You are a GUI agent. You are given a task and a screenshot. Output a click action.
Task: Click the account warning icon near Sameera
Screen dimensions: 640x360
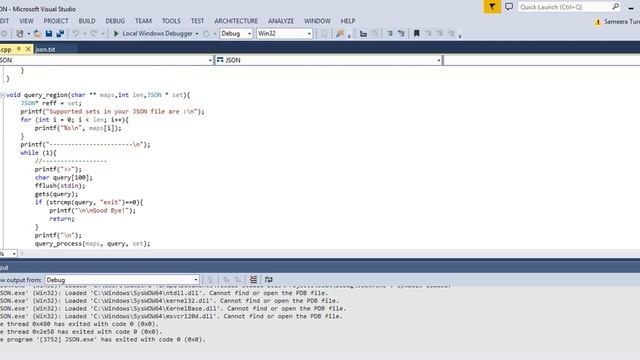point(598,22)
